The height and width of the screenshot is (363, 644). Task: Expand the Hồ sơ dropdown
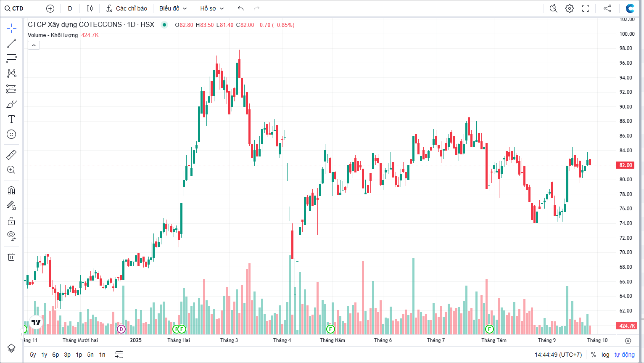tap(212, 8)
